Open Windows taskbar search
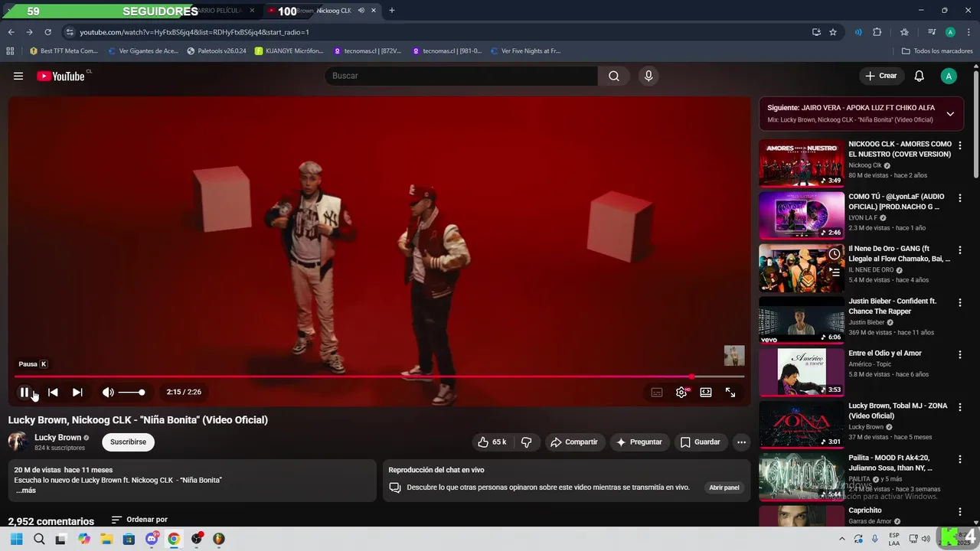The image size is (980, 551). tap(39, 539)
